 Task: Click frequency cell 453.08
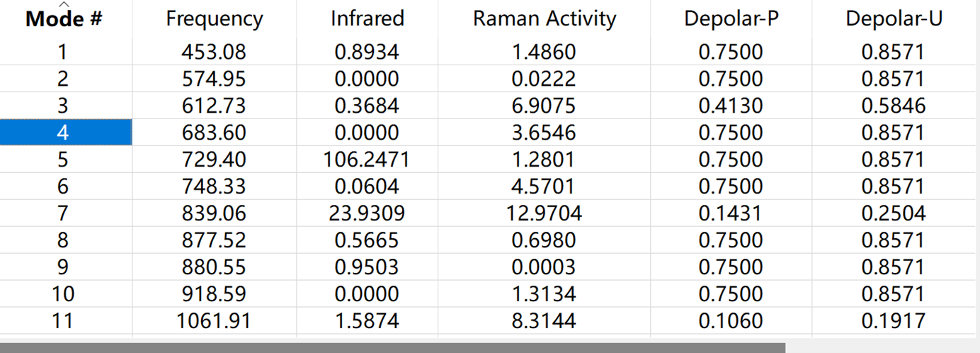click(x=214, y=52)
